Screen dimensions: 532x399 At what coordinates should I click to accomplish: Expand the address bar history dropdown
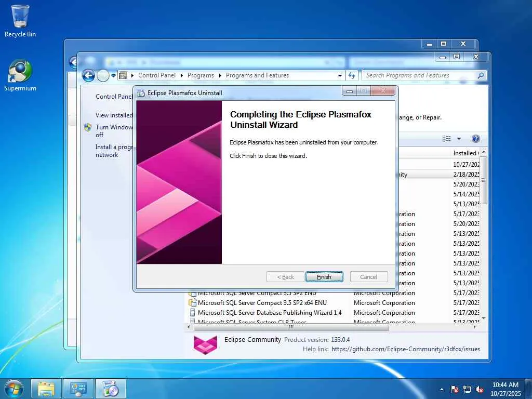340,75
